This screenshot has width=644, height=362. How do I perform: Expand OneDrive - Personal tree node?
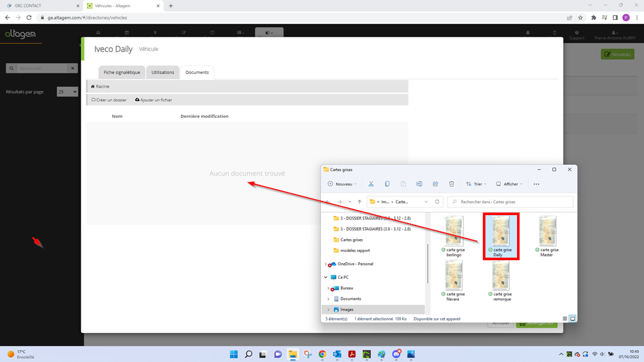326,264
